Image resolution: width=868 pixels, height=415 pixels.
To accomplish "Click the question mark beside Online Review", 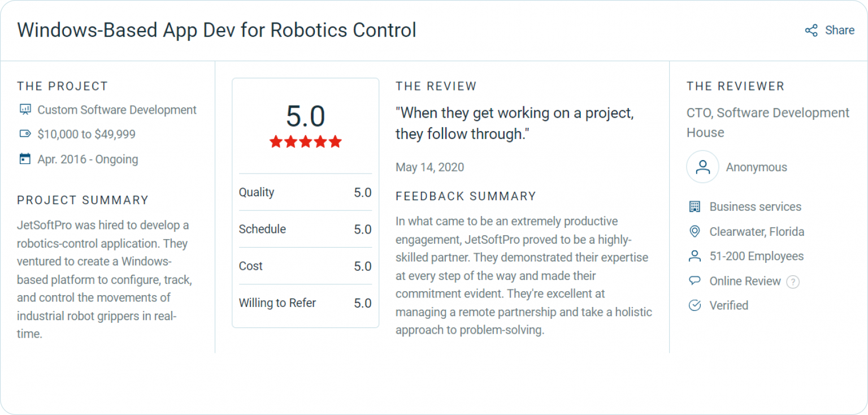I will [793, 281].
